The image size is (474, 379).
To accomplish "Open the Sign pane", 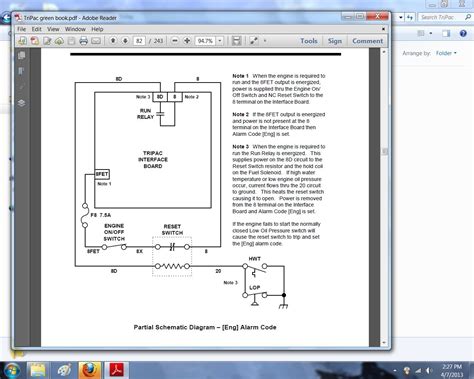I will pyautogui.click(x=335, y=41).
